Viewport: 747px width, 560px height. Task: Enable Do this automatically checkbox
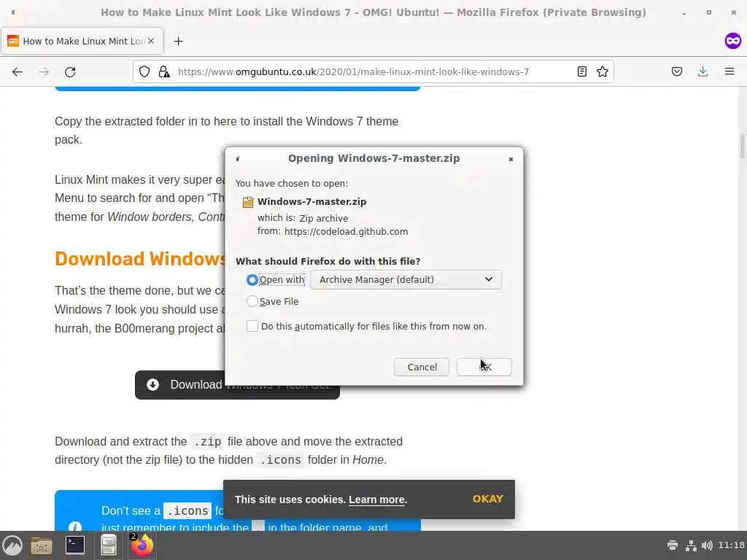point(252,326)
